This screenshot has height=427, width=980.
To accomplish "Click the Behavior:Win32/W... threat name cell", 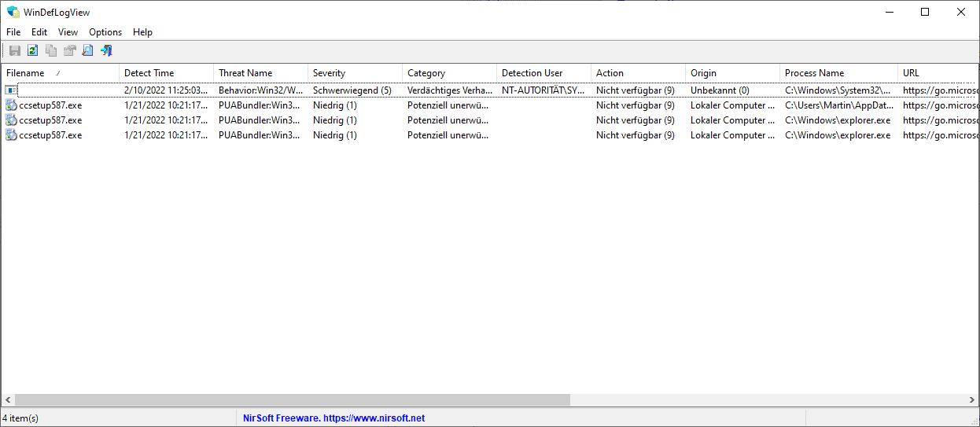I will point(261,90).
